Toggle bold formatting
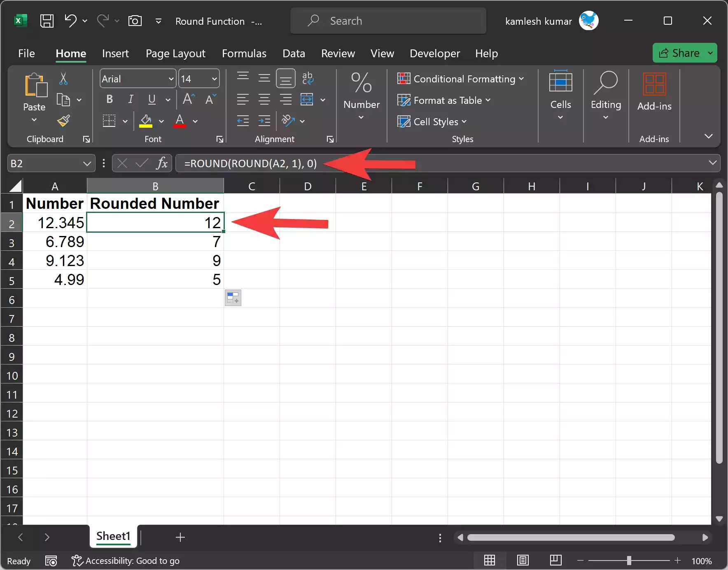 109,99
